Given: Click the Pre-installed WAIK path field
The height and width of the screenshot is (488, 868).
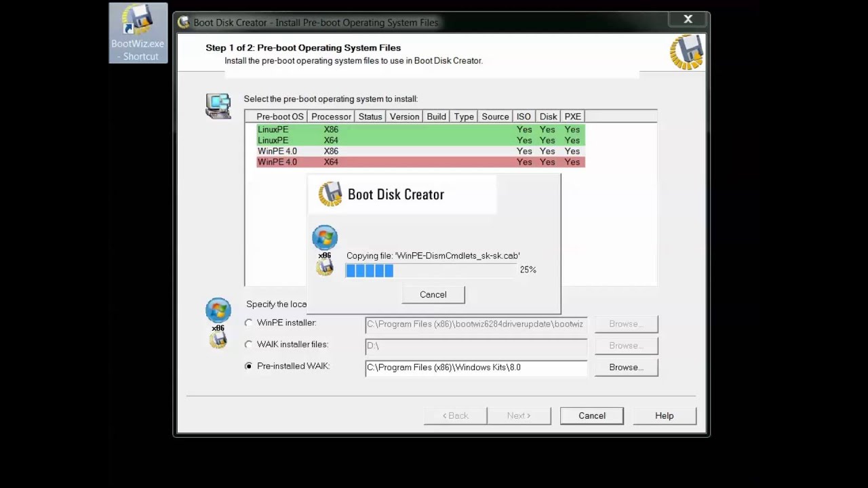Looking at the screenshot, I should pos(476,367).
